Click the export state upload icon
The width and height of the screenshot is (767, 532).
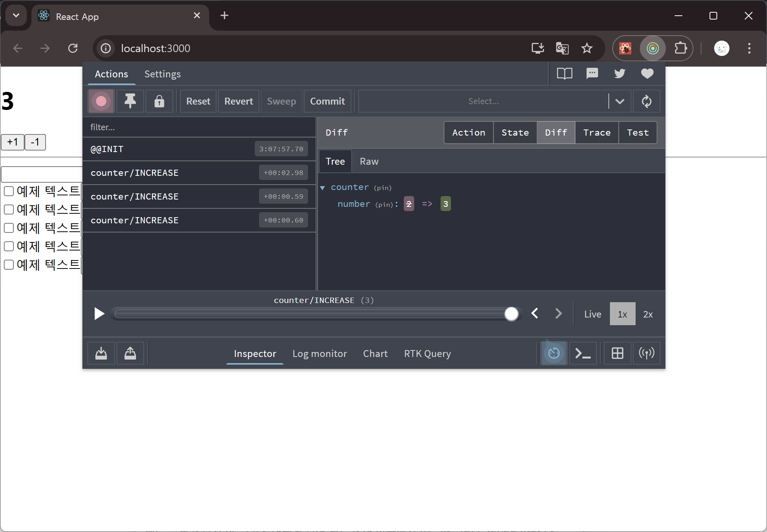pos(130,353)
